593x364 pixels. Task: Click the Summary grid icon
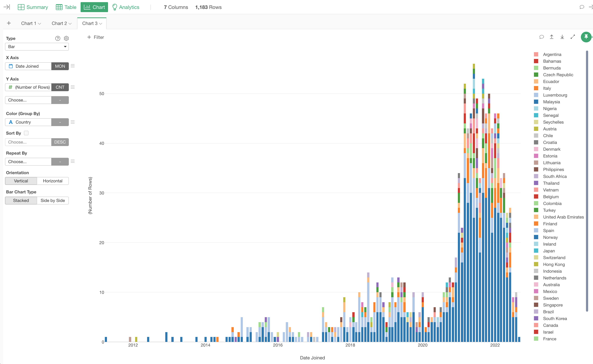click(21, 7)
